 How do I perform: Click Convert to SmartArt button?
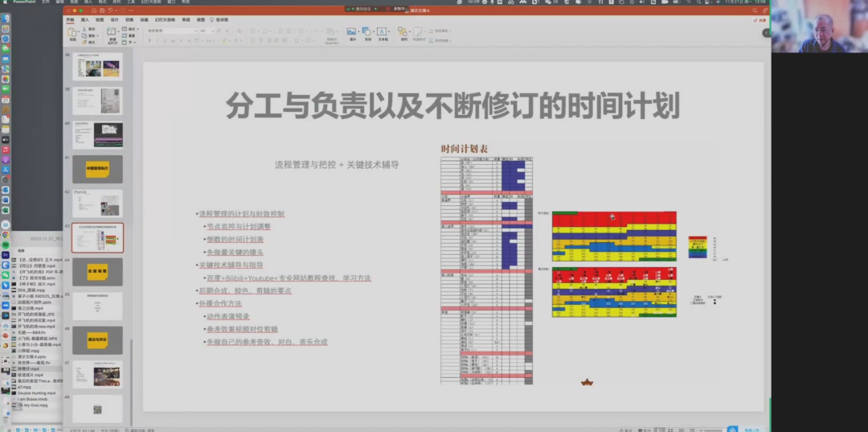click(332, 35)
